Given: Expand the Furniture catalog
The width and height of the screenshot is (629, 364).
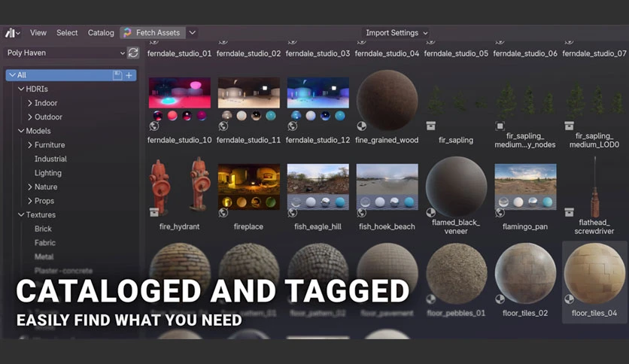Looking at the screenshot, I should point(29,145).
